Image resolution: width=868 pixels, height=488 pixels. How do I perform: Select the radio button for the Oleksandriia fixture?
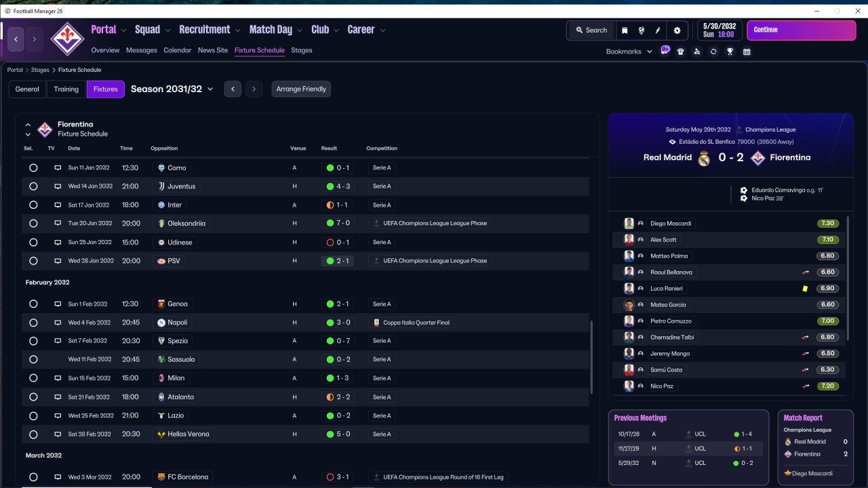point(33,224)
